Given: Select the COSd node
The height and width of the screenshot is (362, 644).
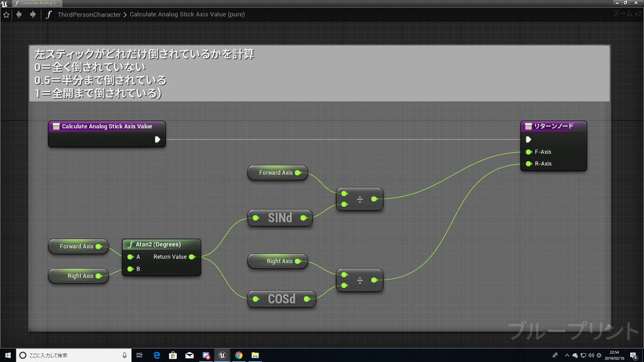Looking at the screenshot, I should point(281,299).
